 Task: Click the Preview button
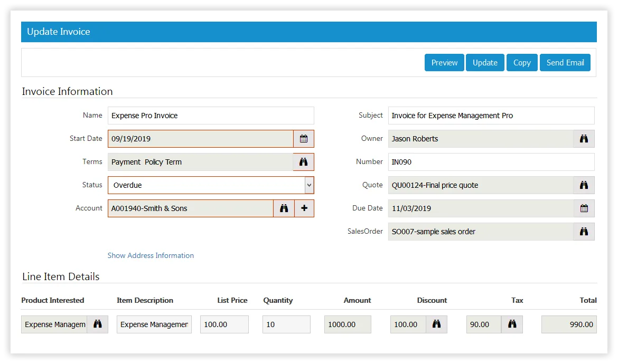click(444, 63)
